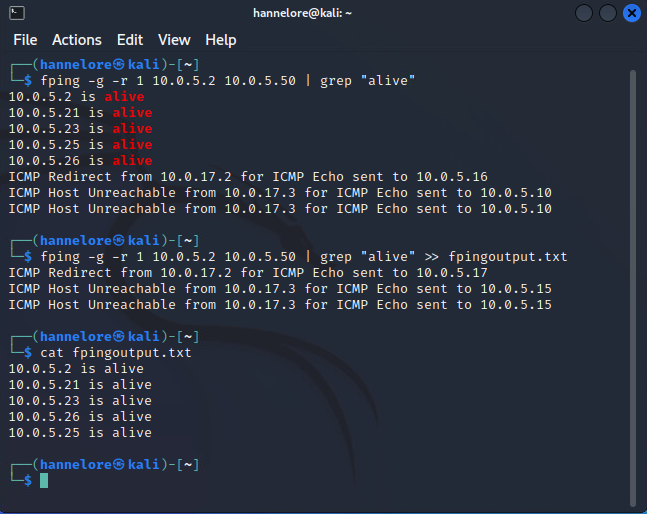This screenshot has height=514, width=647.
Task: Click the ICMP Redirect line for 10.0.5.17
Action: pos(248,273)
